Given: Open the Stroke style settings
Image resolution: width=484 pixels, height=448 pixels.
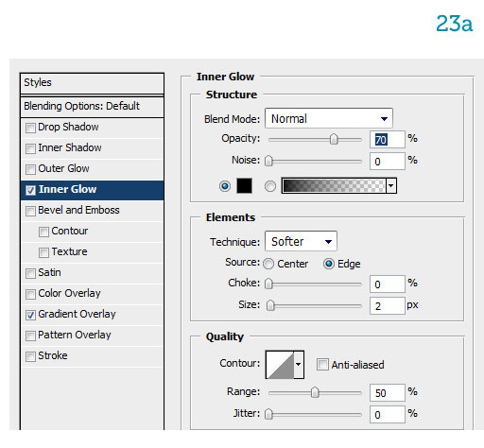Looking at the screenshot, I should pyautogui.click(x=92, y=356).
